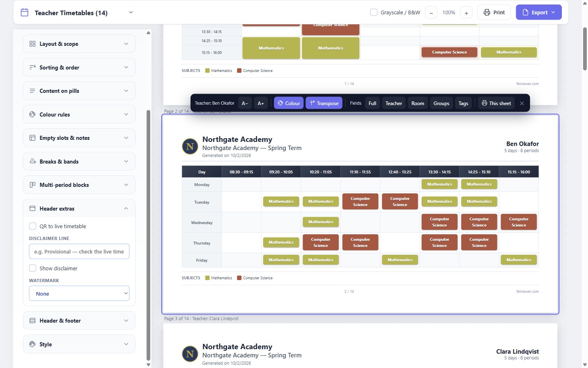588x368 pixels.
Task: Click the preview area vertical scrollbar
Action: click(585, 49)
